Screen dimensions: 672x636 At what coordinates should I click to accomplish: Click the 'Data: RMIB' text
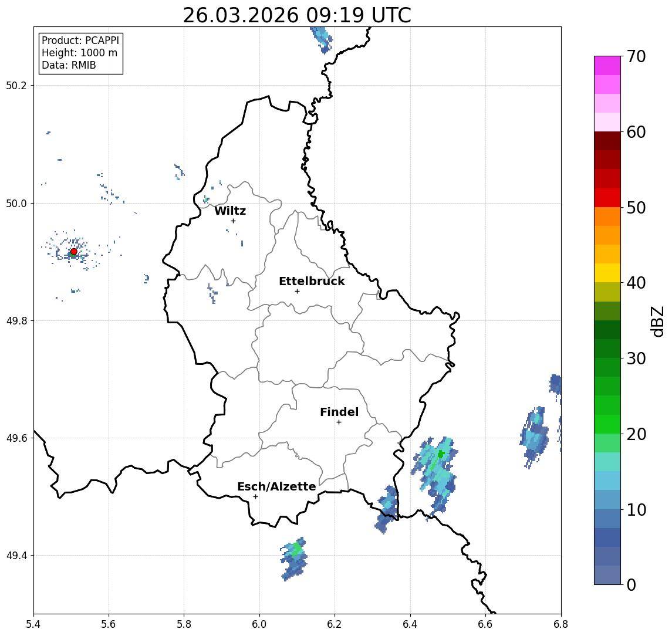69,65
